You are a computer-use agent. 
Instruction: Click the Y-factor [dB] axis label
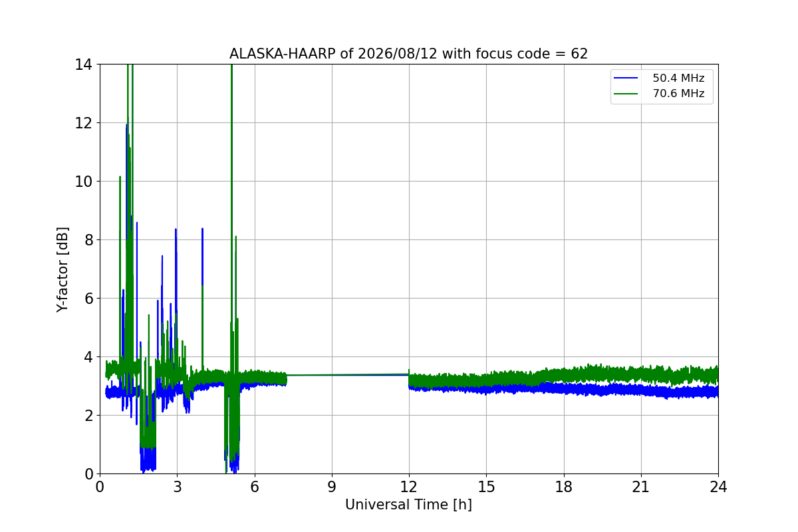(63, 269)
